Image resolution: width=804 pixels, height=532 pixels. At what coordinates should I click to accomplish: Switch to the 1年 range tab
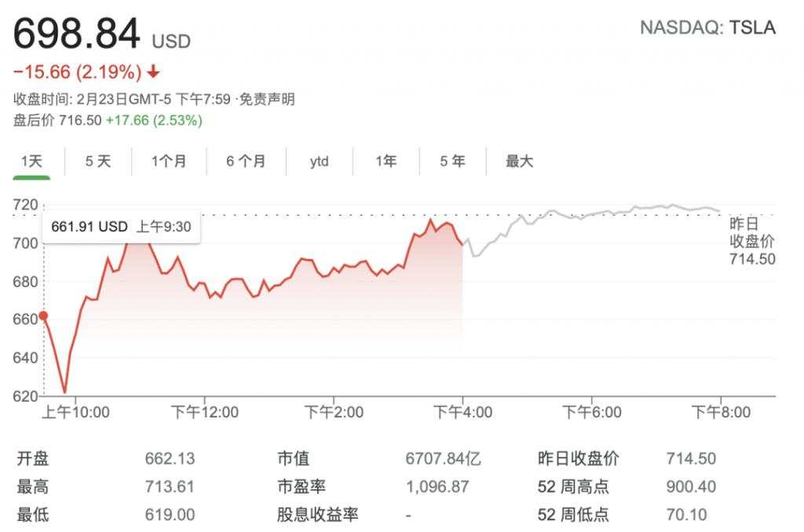click(386, 162)
